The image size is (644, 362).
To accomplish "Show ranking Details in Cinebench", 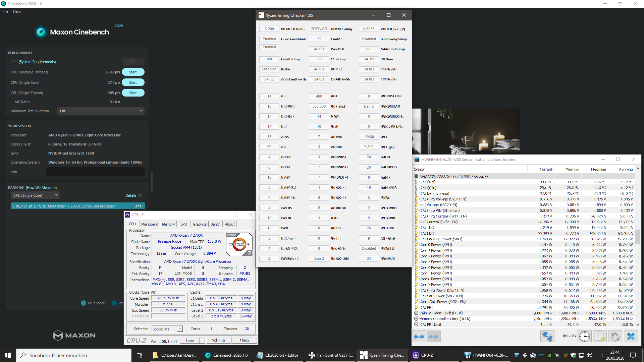I will (134, 195).
